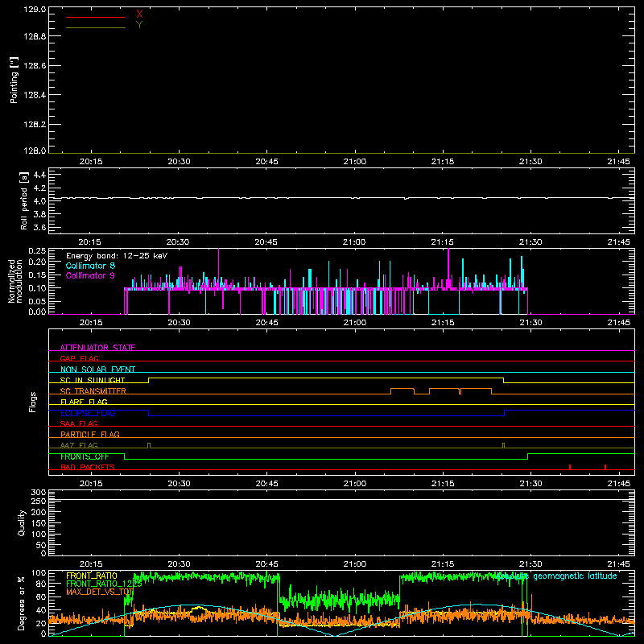Click the red X legend line
This screenshot has width=644, height=644.
[x=96, y=17]
